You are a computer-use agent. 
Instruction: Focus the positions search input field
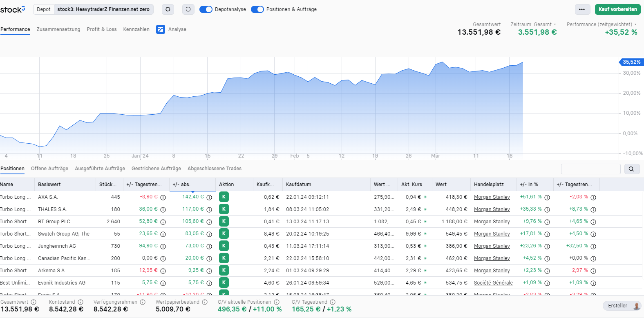[590, 169]
